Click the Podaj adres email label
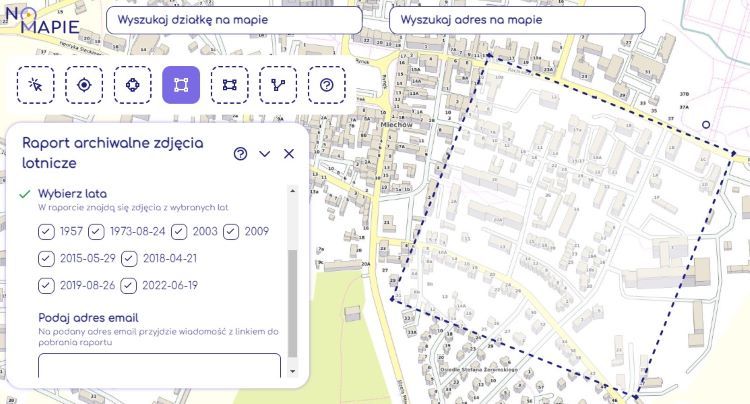The width and height of the screenshot is (750, 404). 88,317
